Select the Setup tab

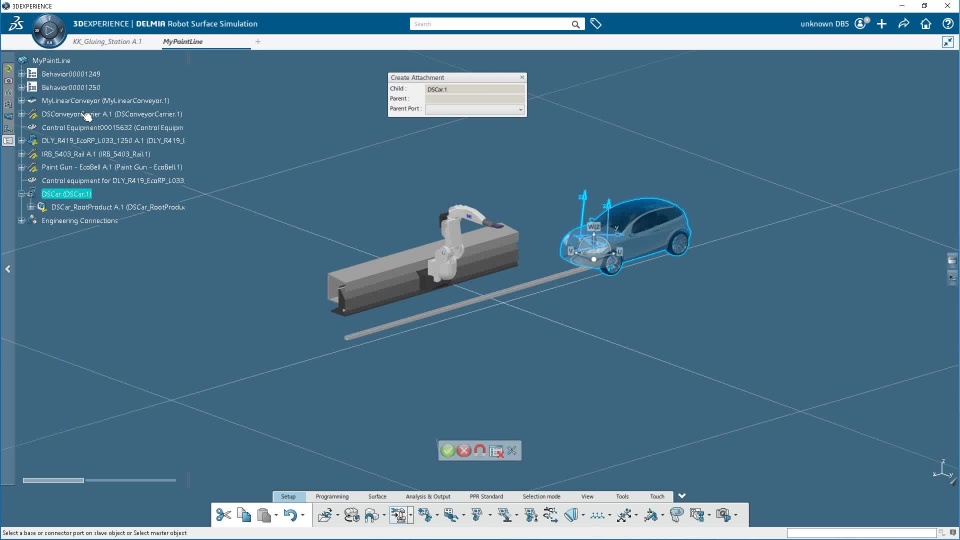click(x=288, y=497)
